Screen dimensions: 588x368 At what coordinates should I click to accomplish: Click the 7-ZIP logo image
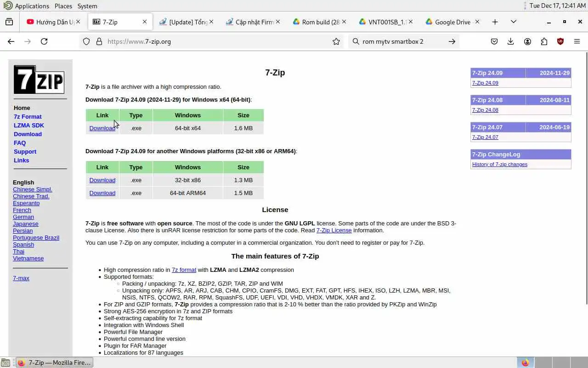[x=39, y=80]
